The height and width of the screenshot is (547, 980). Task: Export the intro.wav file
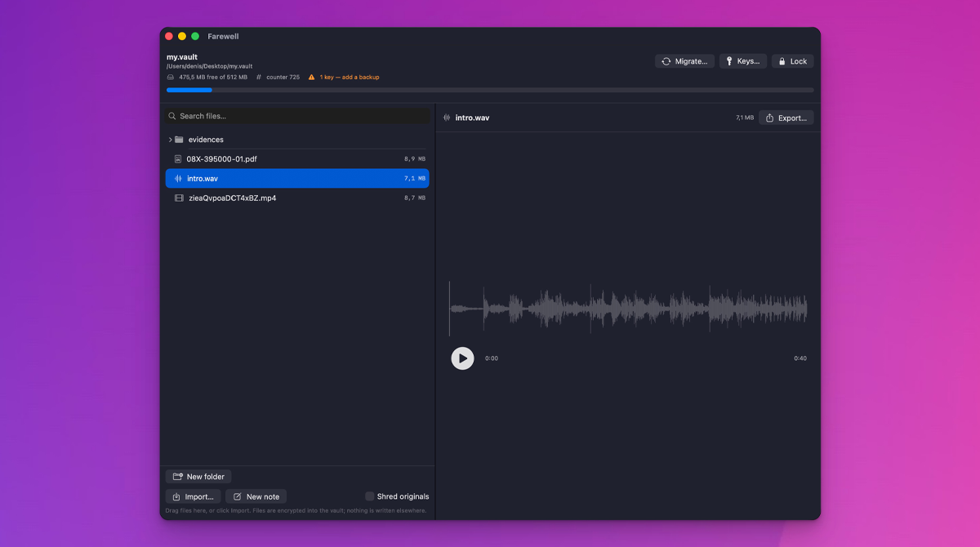pos(786,118)
